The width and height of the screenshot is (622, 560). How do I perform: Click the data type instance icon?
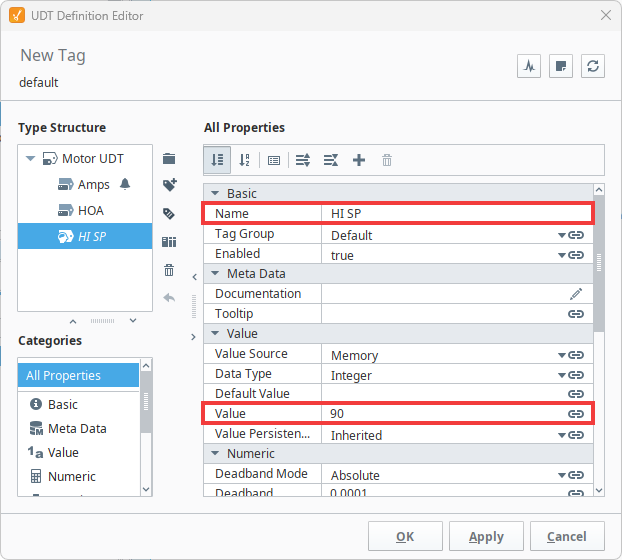pos(169,242)
